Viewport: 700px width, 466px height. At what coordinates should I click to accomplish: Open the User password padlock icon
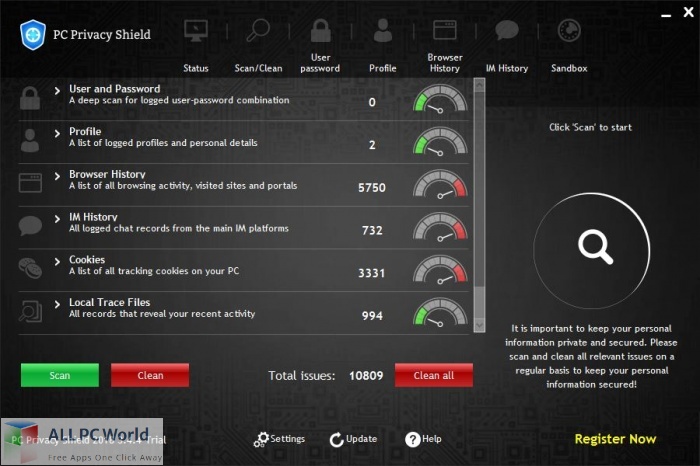321,30
